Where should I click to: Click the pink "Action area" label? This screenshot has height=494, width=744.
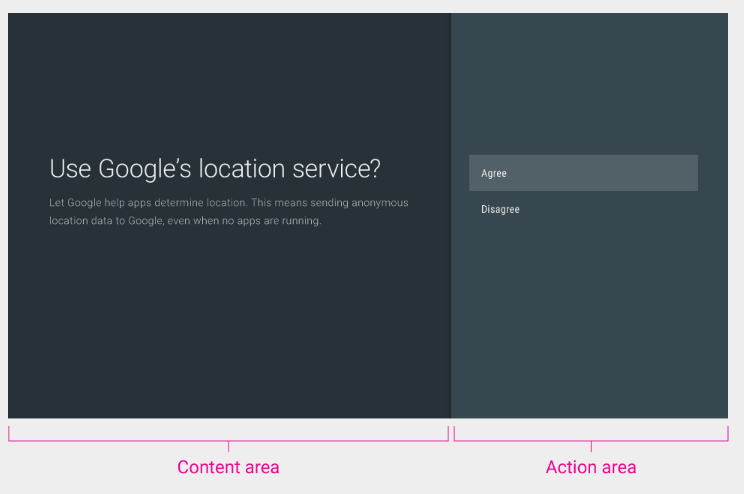590,467
